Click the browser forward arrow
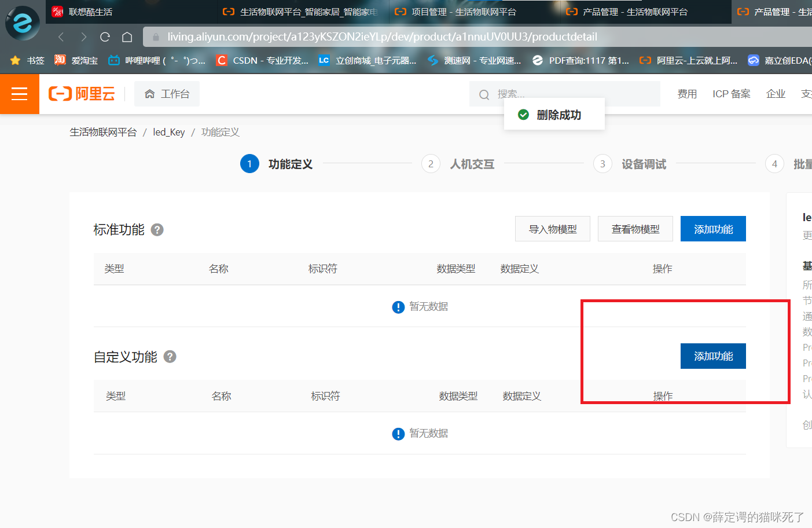This screenshot has height=528, width=812. pos(83,37)
